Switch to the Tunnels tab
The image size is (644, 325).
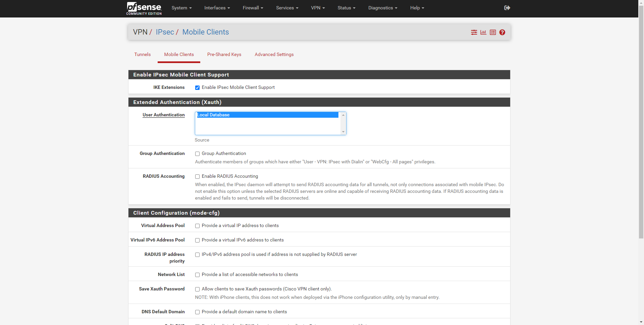coord(143,55)
